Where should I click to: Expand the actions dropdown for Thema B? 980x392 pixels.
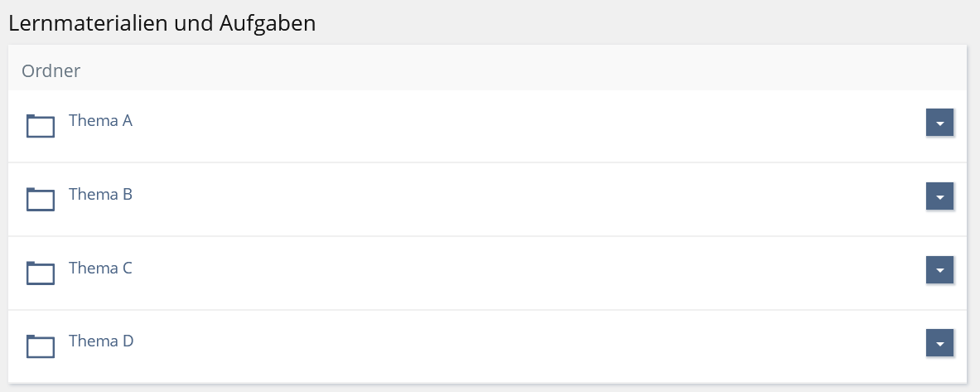coord(939,196)
